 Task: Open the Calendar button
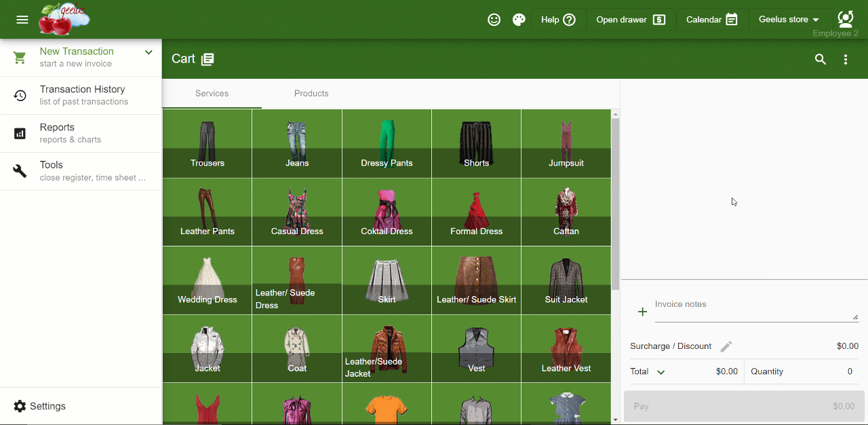click(x=711, y=20)
